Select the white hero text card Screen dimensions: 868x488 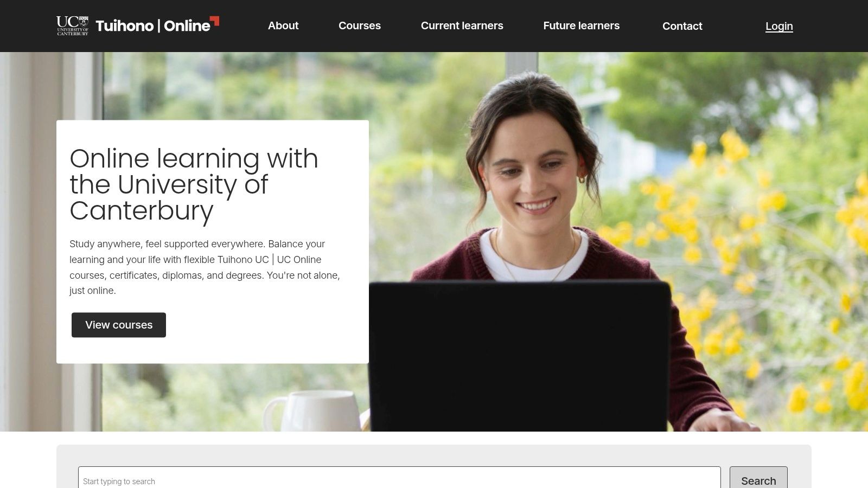click(212, 241)
